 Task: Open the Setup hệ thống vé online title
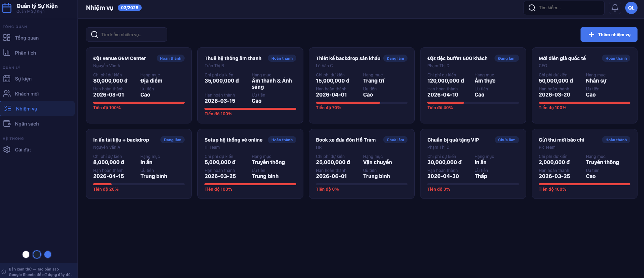point(233,140)
